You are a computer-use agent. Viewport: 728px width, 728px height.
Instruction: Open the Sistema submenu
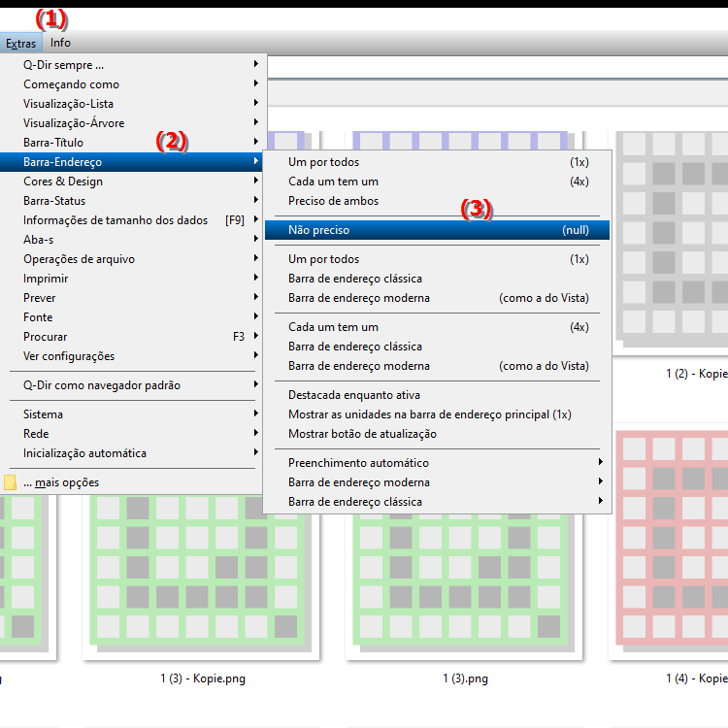(133, 414)
